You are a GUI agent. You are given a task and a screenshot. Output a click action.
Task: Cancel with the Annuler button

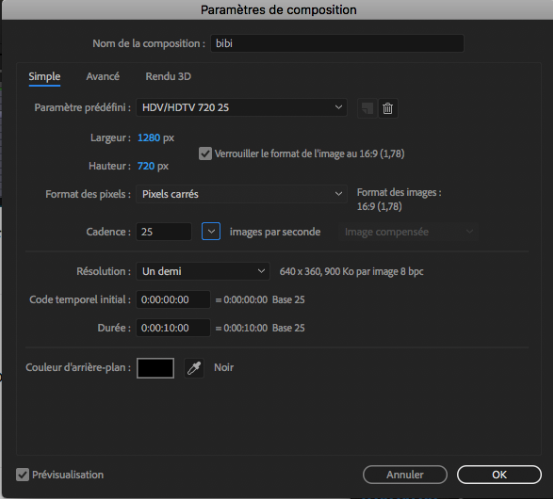[405, 474]
